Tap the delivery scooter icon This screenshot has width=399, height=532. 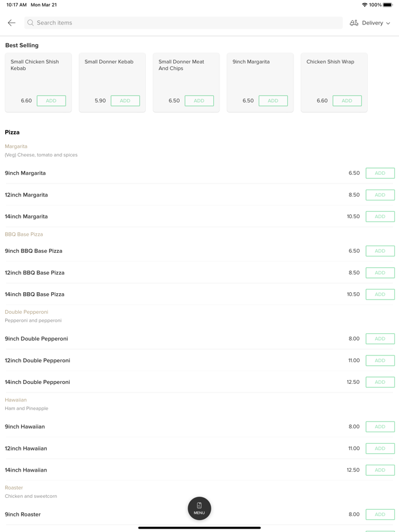(354, 23)
